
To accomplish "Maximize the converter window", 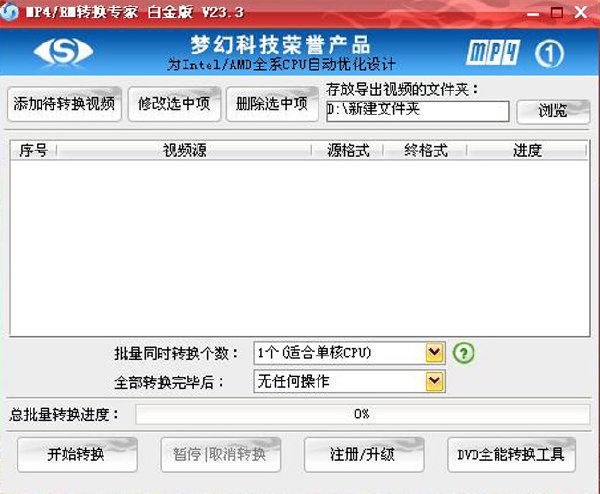I will [557, 13].
